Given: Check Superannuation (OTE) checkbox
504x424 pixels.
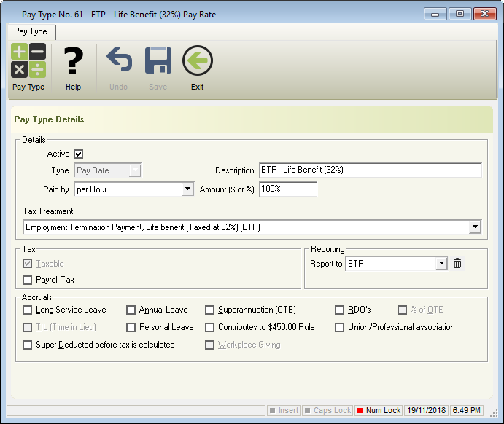Looking at the screenshot, I should click(x=209, y=310).
